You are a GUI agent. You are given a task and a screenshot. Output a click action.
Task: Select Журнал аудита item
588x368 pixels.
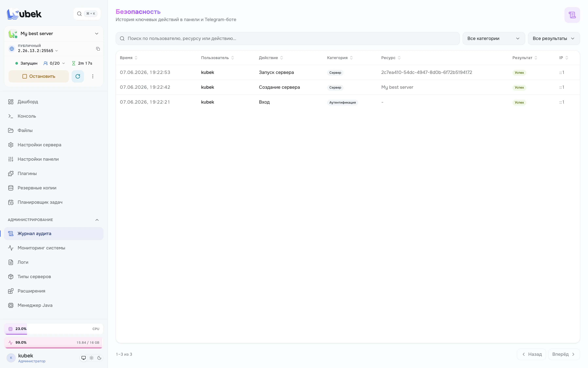pos(54,234)
